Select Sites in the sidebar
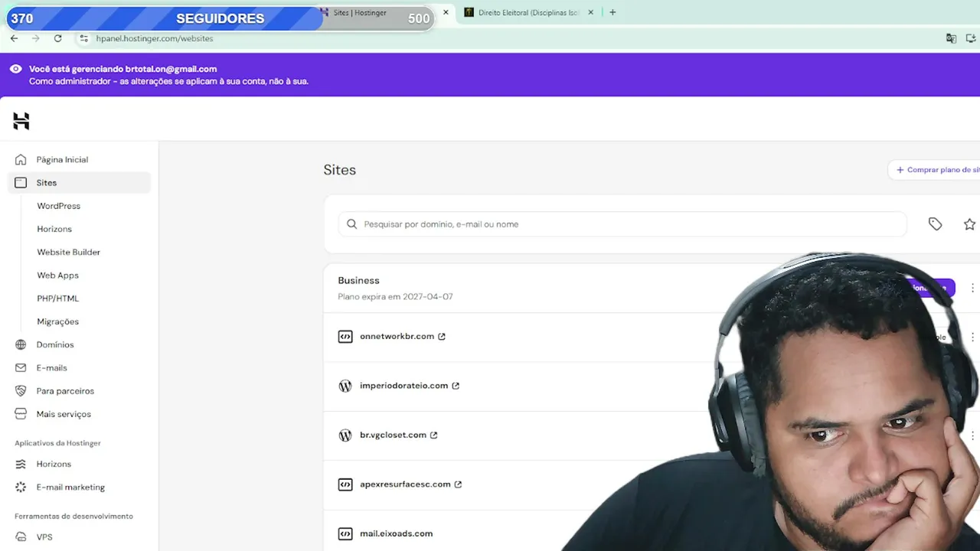 [x=79, y=183]
